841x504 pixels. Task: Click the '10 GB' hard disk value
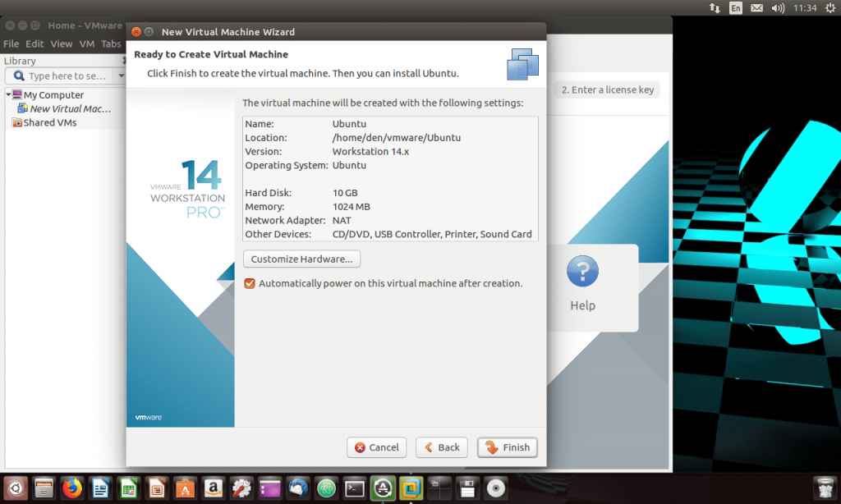pos(345,193)
